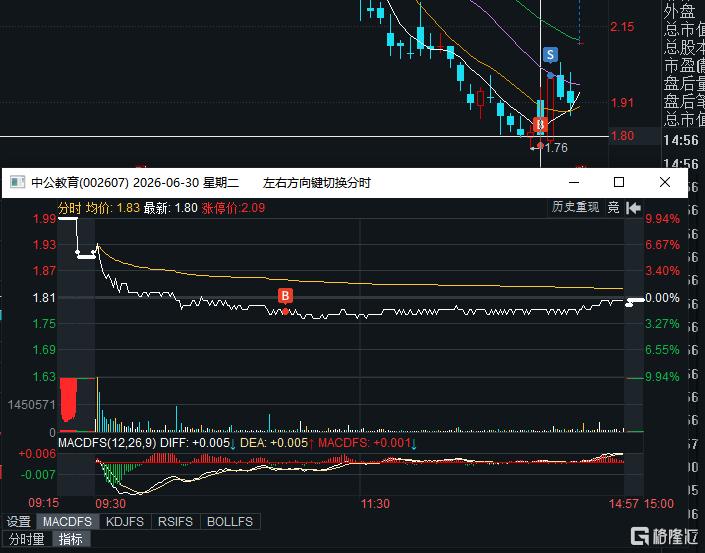
Task: Click the blue S sell marker on candlestick chart
Action: 550,55
